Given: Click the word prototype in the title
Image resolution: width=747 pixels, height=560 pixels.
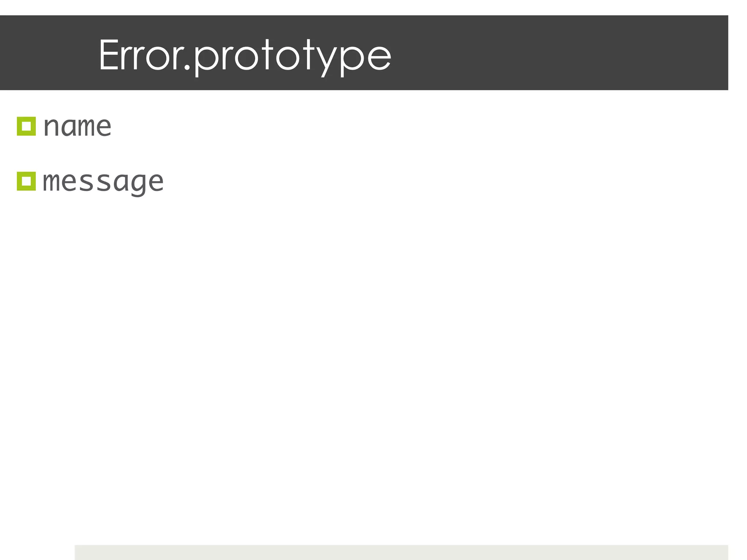Looking at the screenshot, I should tap(292, 57).
